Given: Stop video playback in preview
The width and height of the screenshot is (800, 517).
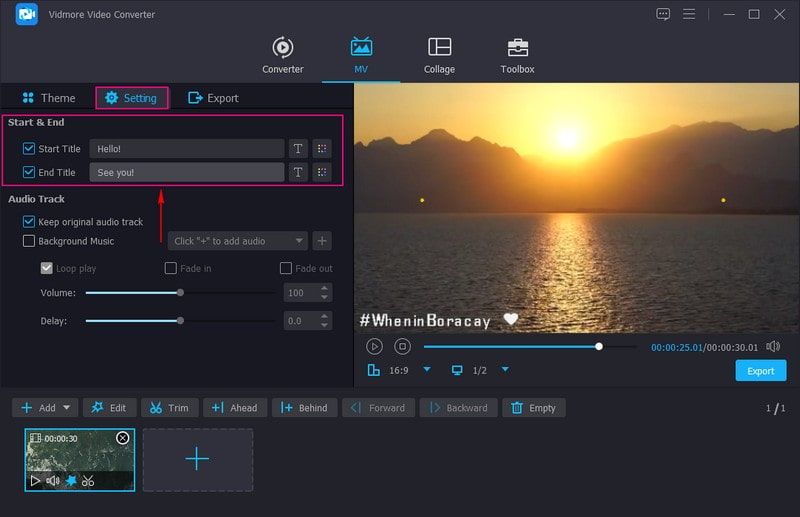Looking at the screenshot, I should coord(402,346).
